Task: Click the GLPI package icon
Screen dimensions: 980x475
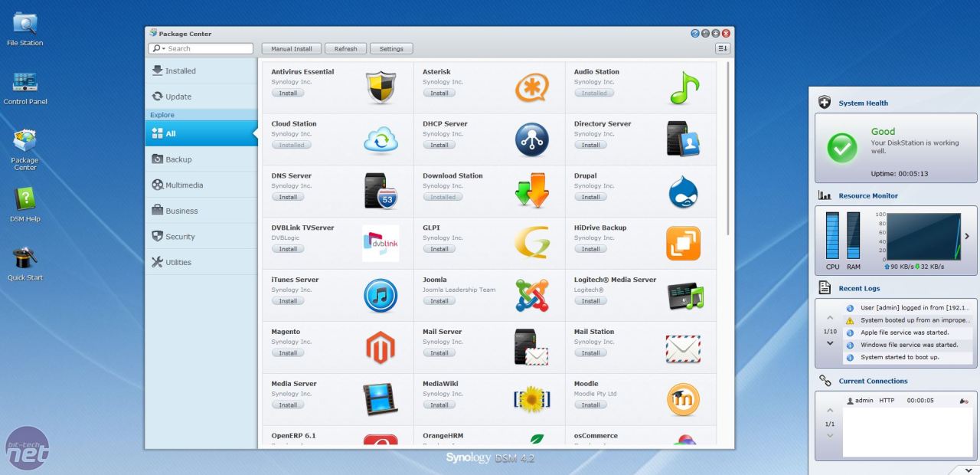Action: 532,244
